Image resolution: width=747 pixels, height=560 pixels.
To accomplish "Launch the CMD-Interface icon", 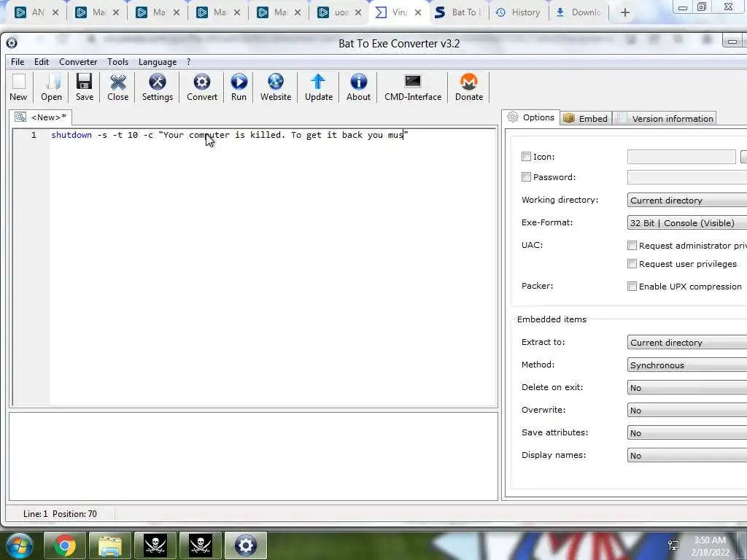I will (413, 87).
